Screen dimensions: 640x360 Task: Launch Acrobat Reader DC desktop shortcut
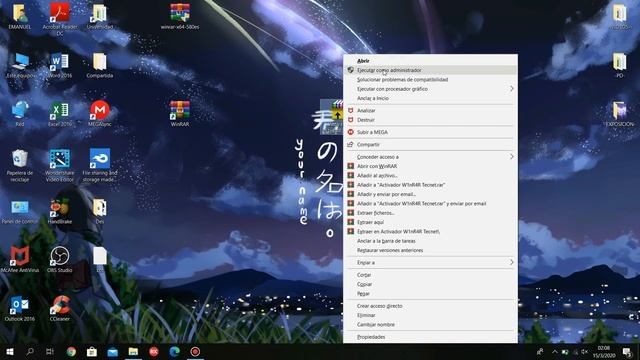(60, 18)
